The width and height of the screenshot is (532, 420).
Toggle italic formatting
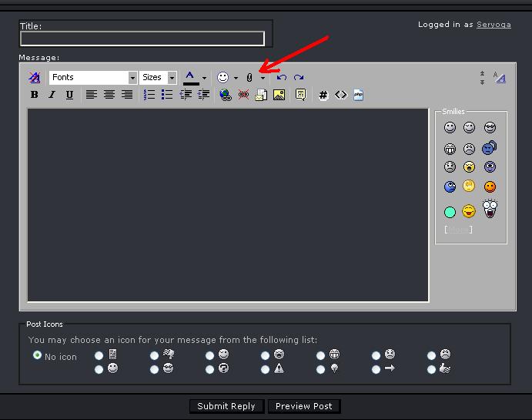[52, 95]
